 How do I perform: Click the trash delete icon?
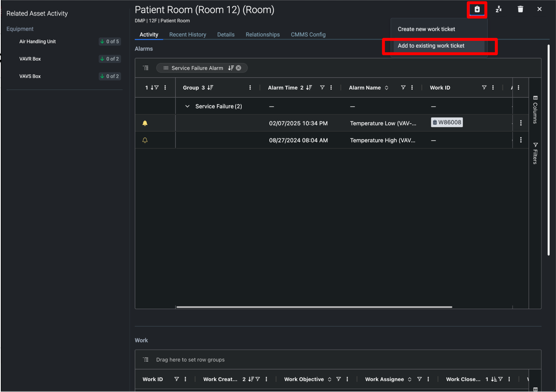click(520, 10)
